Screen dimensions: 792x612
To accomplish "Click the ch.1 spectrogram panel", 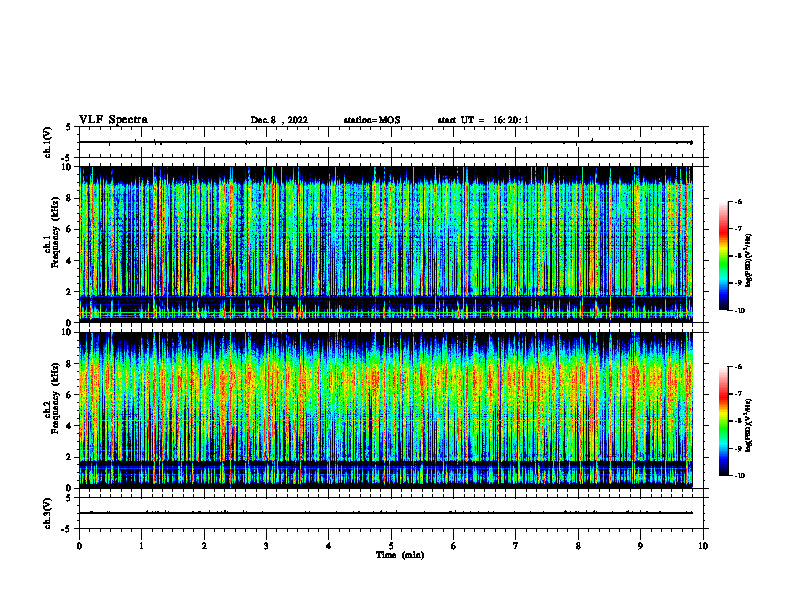I will pos(386,244).
